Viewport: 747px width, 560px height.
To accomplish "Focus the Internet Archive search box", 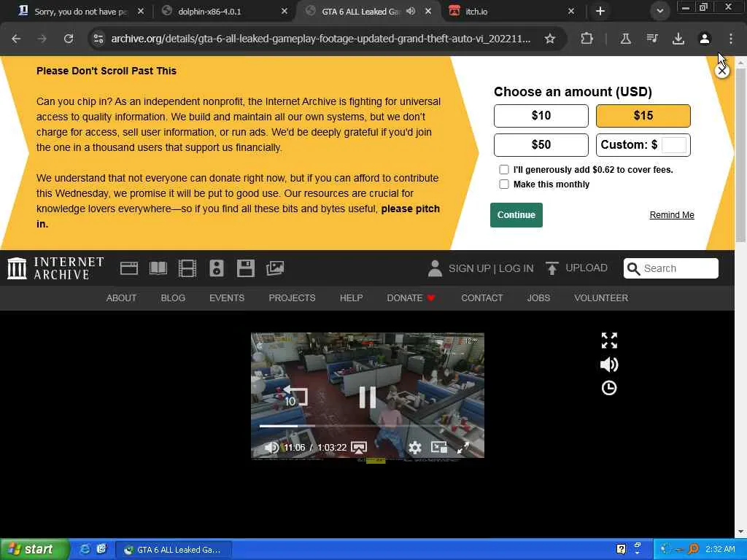I will [671, 268].
